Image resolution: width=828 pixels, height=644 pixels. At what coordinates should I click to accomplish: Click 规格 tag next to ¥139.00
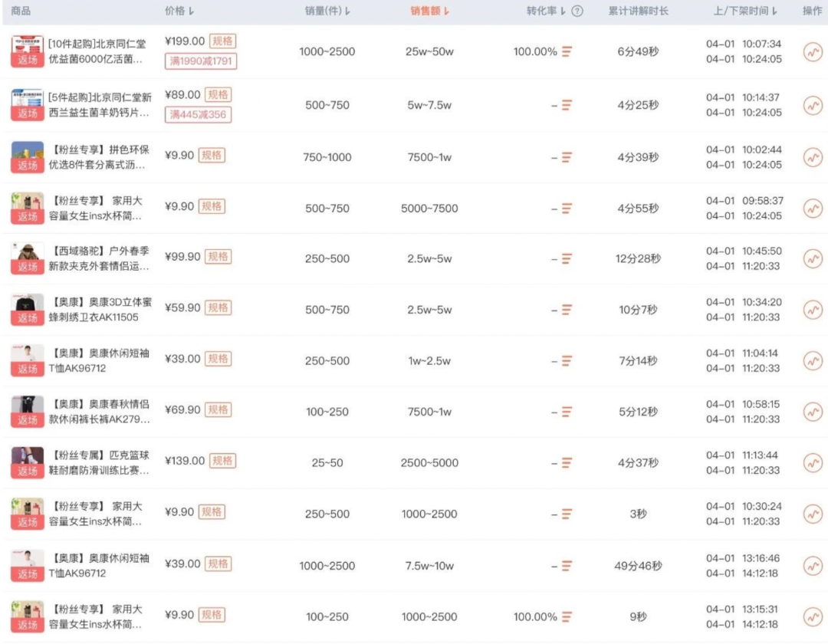tap(223, 461)
